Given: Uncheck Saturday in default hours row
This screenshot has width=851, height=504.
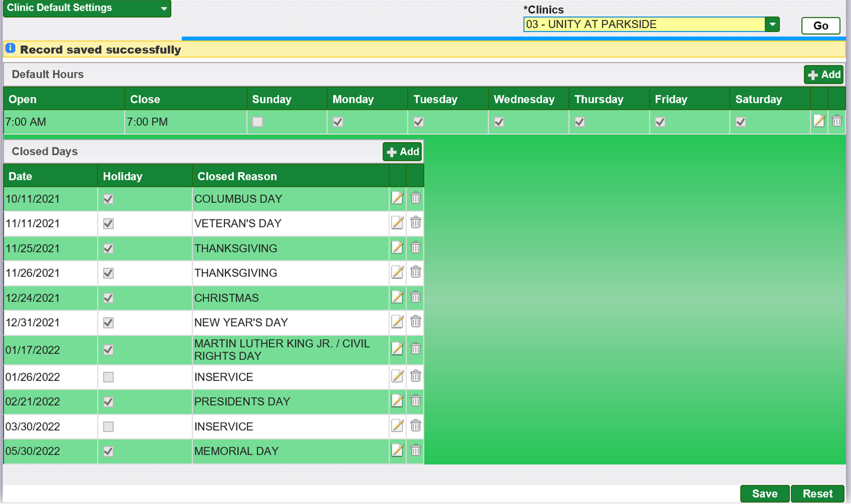Looking at the screenshot, I should coord(740,122).
